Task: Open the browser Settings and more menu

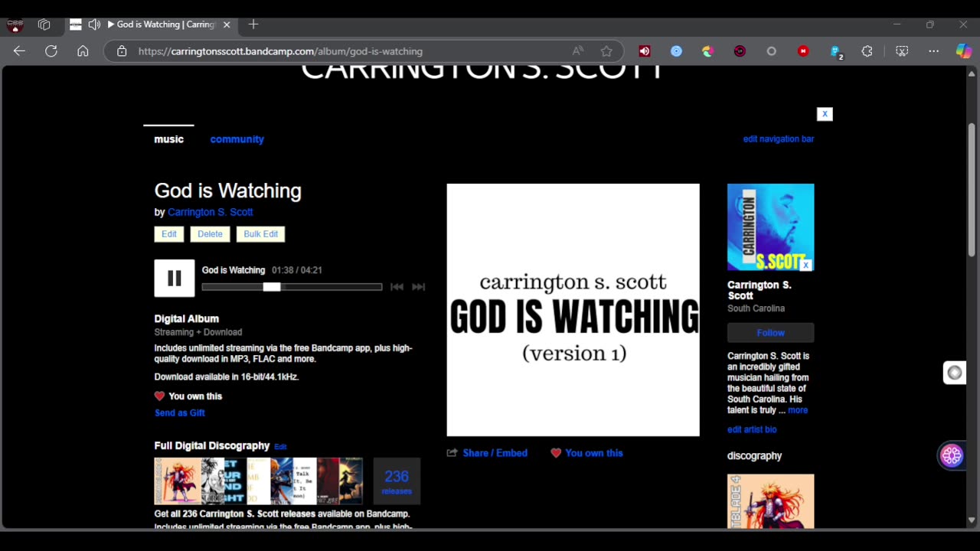Action: click(933, 51)
